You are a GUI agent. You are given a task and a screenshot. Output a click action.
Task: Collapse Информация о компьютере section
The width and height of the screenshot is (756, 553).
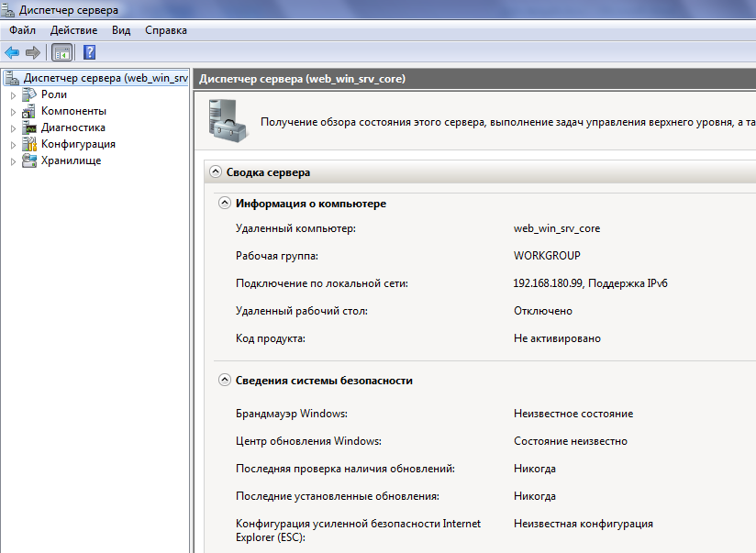[224, 203]
